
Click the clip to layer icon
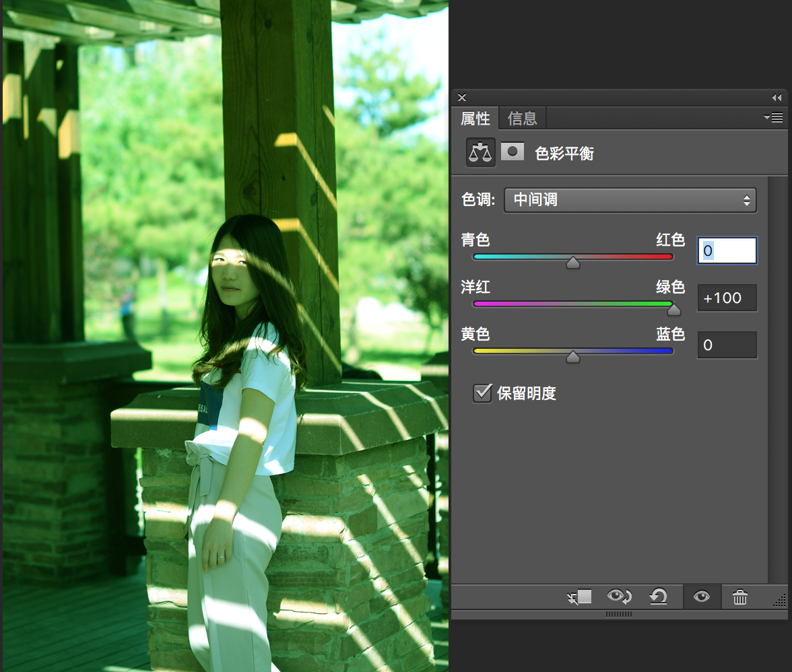(579, 597)
